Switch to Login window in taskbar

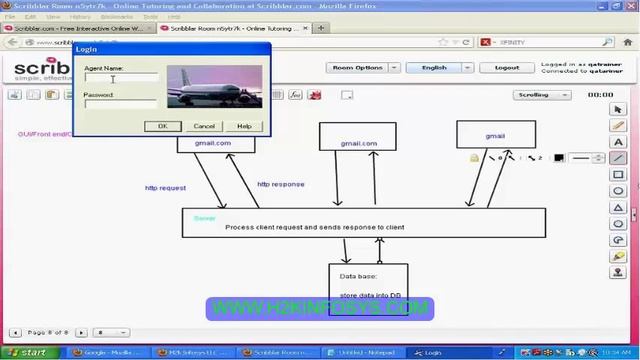coord(447,353)
